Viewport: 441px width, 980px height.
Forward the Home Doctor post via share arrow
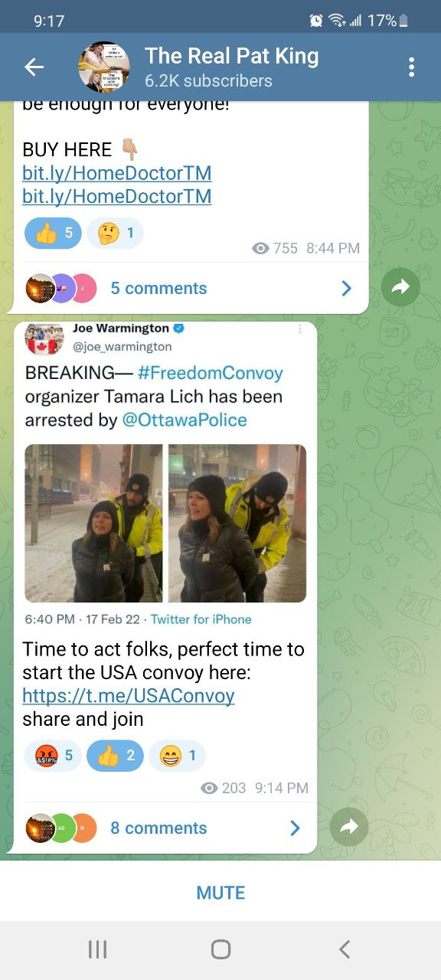tap(401, 287)
